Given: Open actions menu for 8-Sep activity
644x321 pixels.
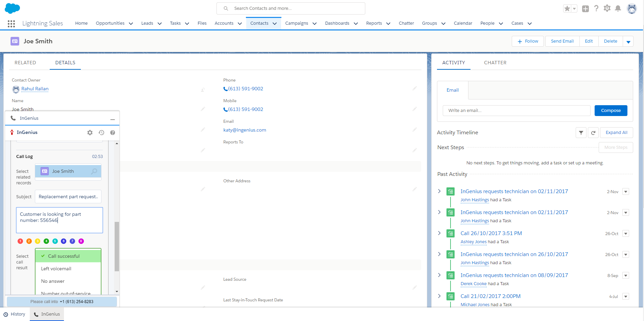Looking at the screenshot, I should (626, 276).
